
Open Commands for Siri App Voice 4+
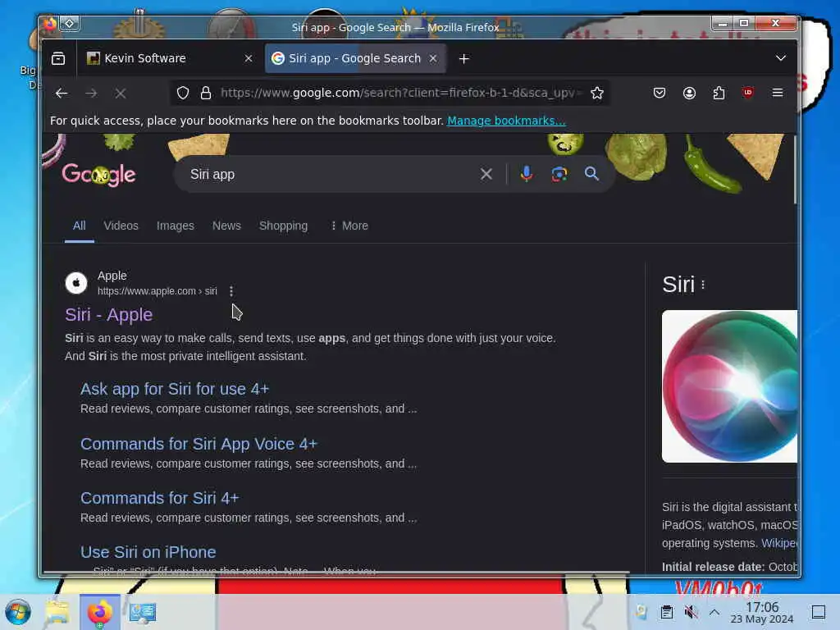pyautogui.click(x=199, y=444)
